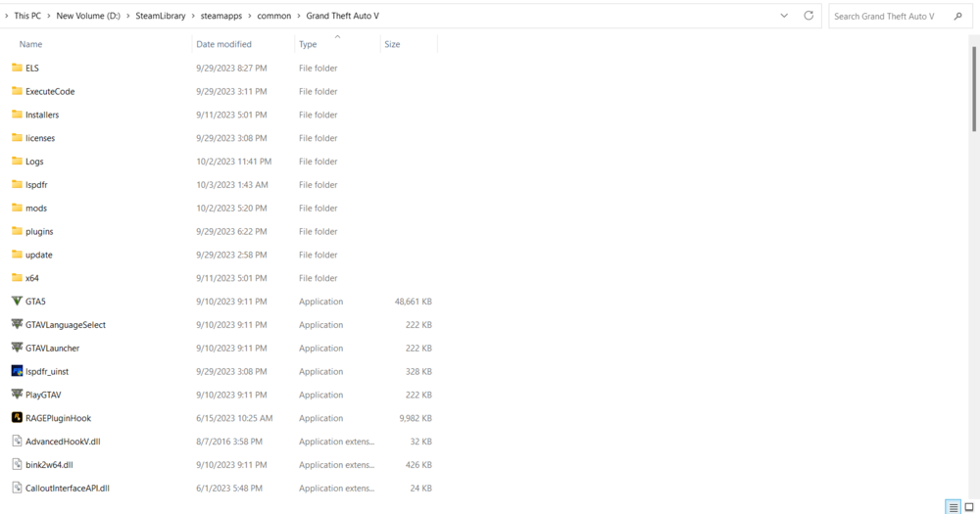Click the CalloutInterfaceAPI.dll file icon
This screenshot has height=514, width=980.
click(17, 488)
